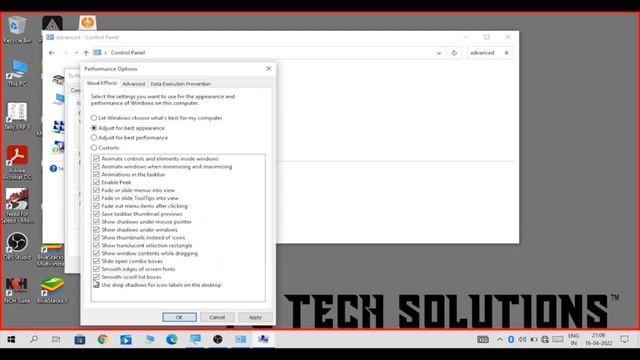Open the Recycle Bin desktop icon
Image resolution: width=640 pixels, height=360 pixels.
tap(17, 29)
